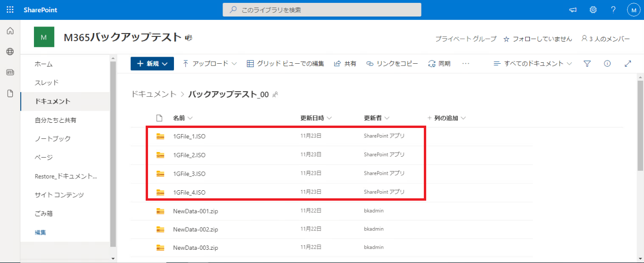Click the megaphone notifications icon
The height and width of the screenshot is (263, 644).
pos(573,10)
